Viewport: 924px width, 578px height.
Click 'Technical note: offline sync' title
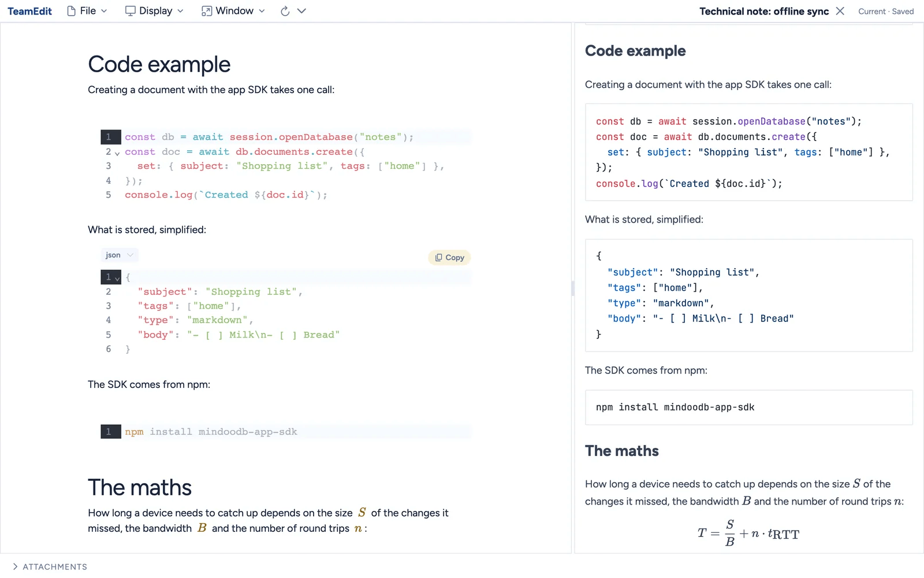764,11
